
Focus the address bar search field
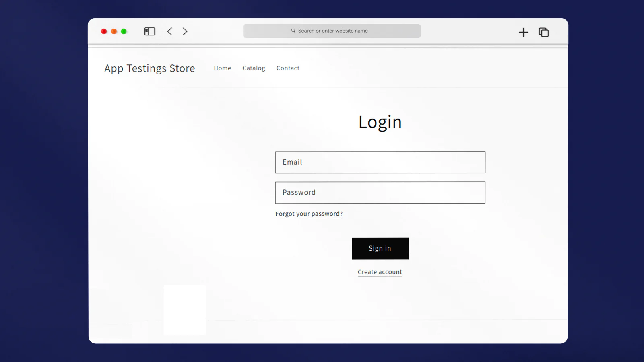332,31
